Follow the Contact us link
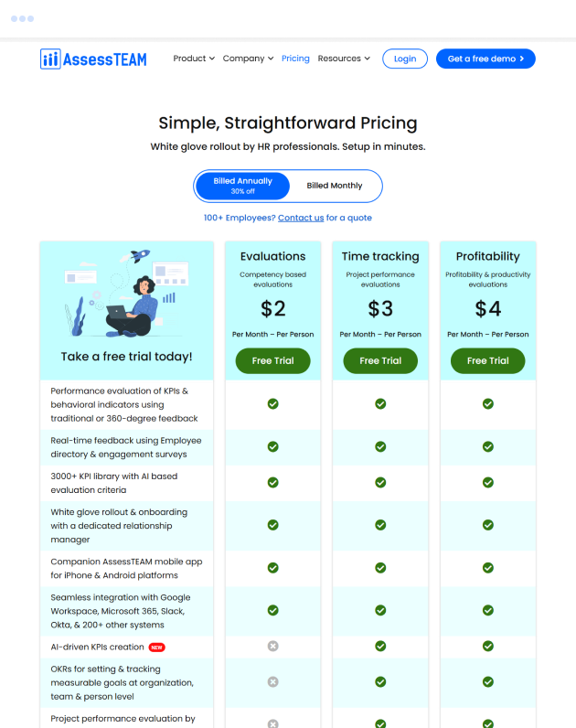 pos(301,218)
